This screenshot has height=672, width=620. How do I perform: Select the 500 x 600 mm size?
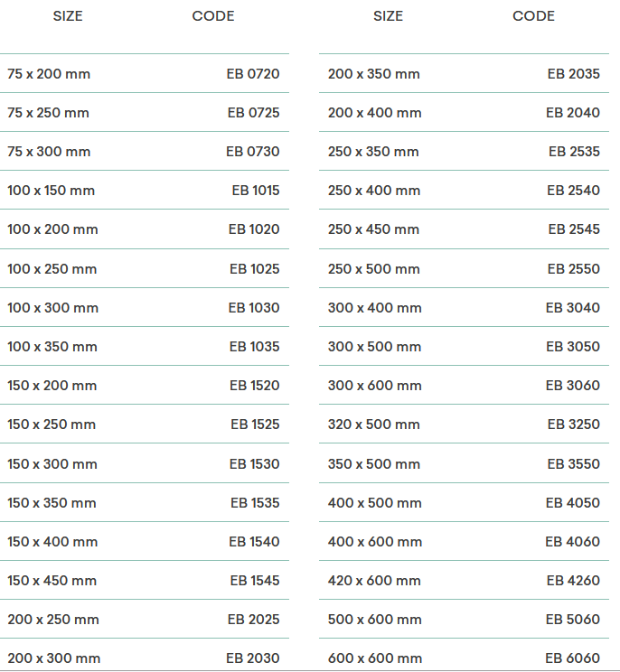375,620
